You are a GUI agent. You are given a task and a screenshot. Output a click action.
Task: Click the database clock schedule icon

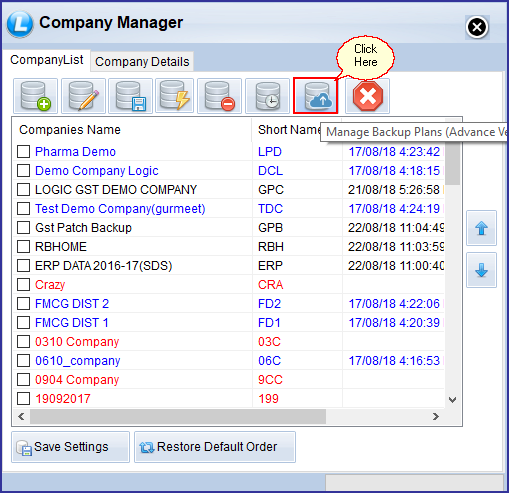coord(267,96)
